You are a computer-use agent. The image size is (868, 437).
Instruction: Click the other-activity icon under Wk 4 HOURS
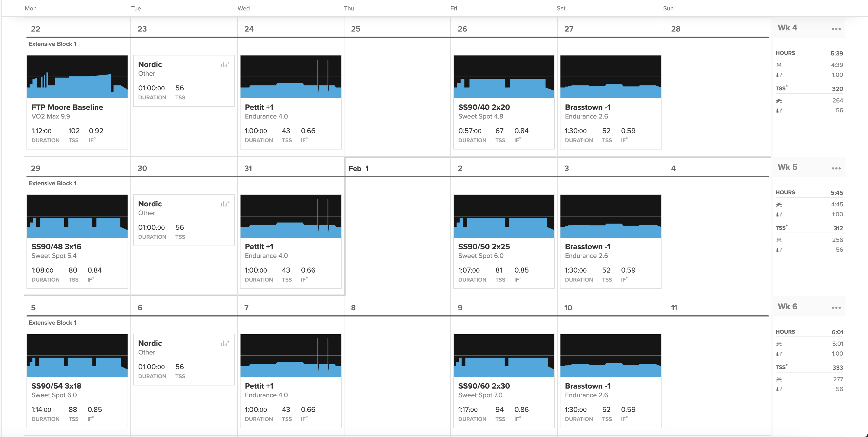click(x=779, y=75)
